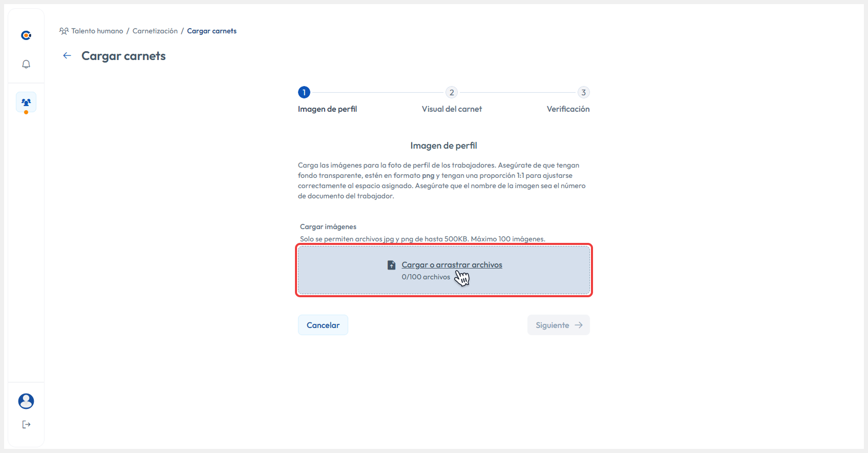868x453 pixels.
Task: Open the user profile avatar
Action: 26,401
